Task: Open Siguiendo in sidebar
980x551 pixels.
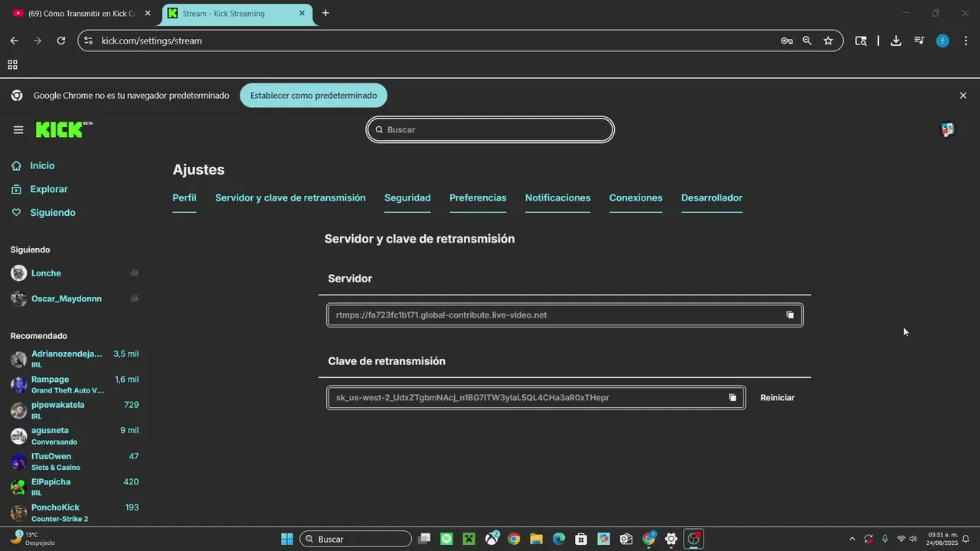Action: point(53,213)
